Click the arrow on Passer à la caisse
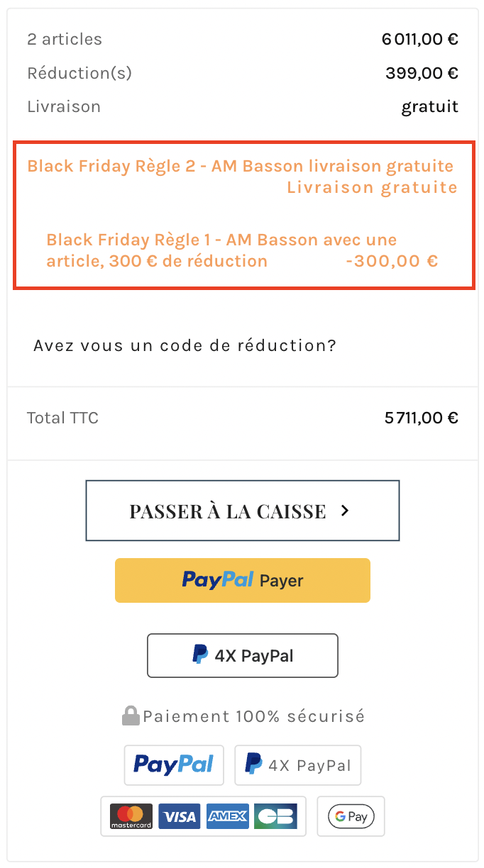The image size is (484, 868). pos(345,511)
